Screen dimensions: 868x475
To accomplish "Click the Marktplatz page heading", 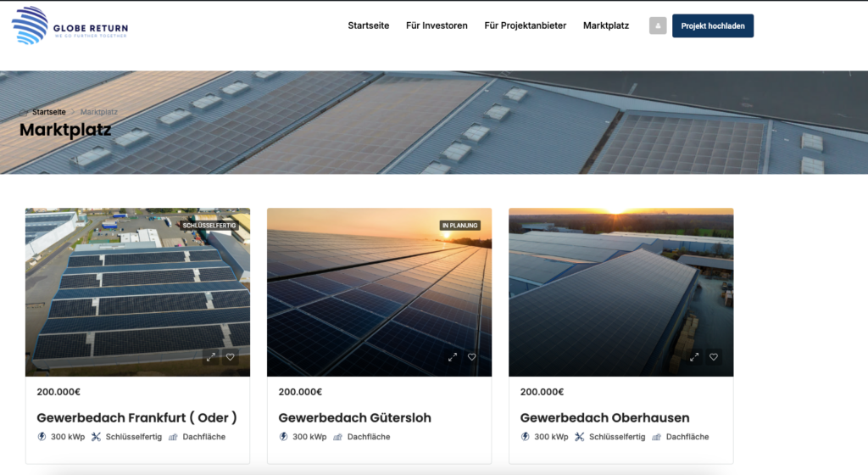I will click(65, 130).
